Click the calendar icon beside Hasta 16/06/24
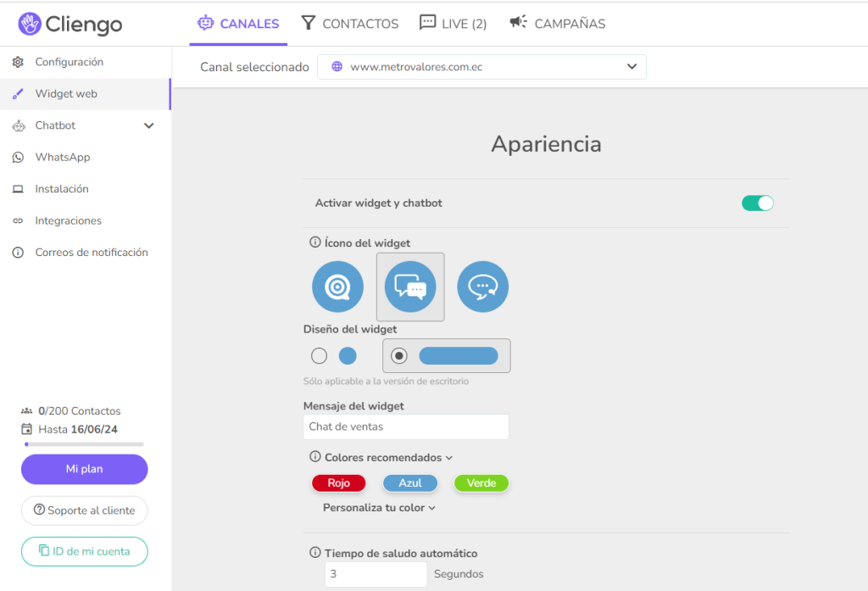This screenshot has height=591, width=868. tap(26, 429)
